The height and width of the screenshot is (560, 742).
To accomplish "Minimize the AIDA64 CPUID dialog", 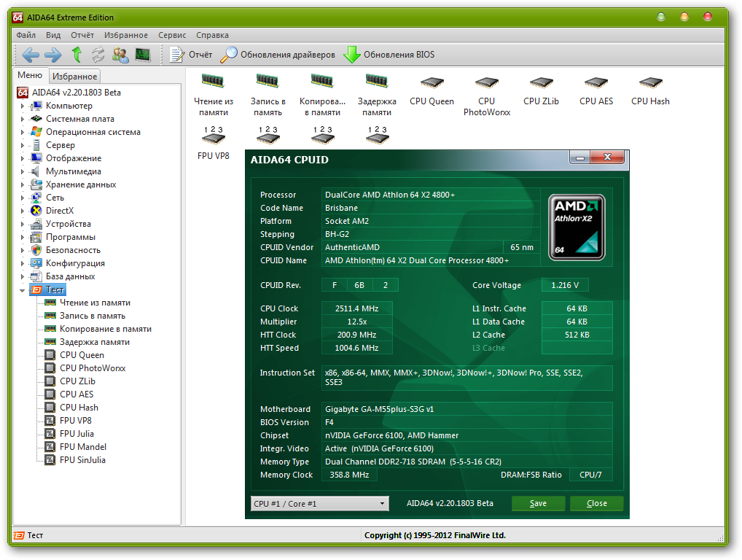I will (x=580, y=157).
